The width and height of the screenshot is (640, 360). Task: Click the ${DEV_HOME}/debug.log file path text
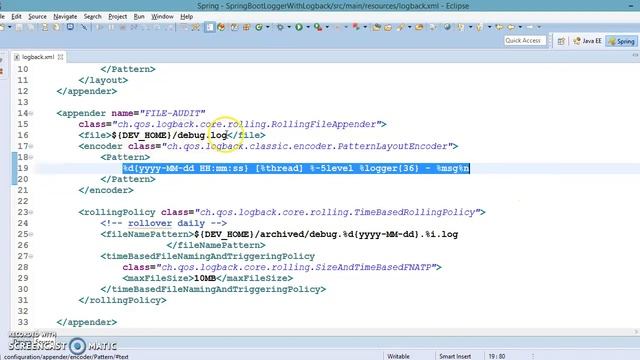(x=169, y=135)
